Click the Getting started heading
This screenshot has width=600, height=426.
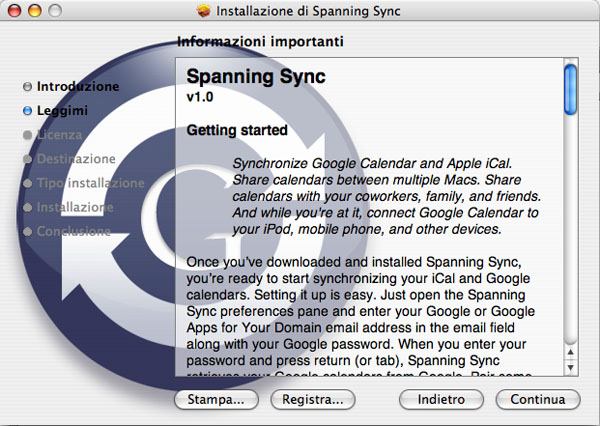click(237, 130)
